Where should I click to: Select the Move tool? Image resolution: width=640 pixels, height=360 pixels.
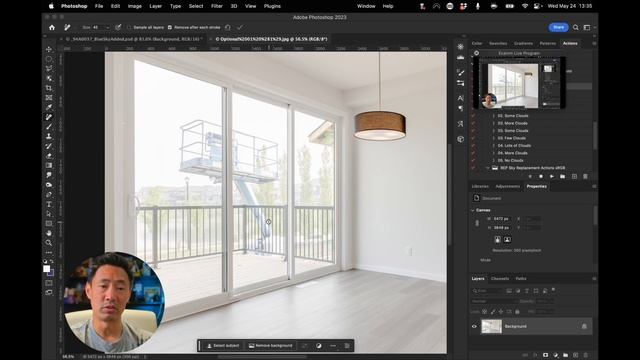49,49
